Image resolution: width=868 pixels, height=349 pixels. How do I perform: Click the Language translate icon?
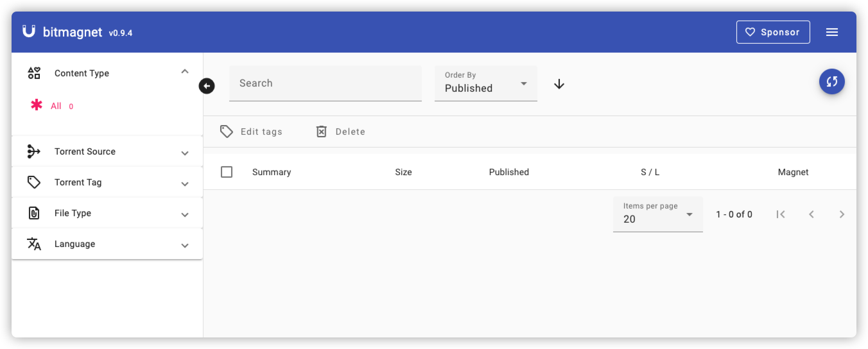click(34, 244)
